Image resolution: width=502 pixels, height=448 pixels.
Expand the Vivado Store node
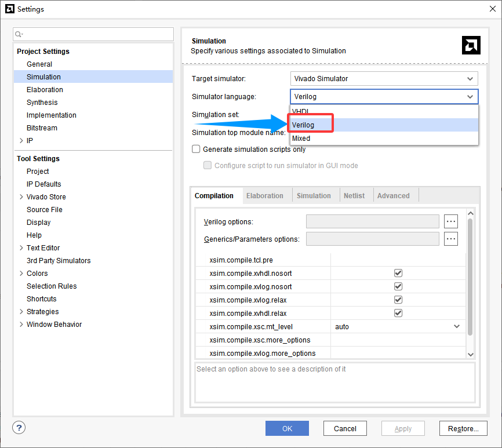pos(21,197)
